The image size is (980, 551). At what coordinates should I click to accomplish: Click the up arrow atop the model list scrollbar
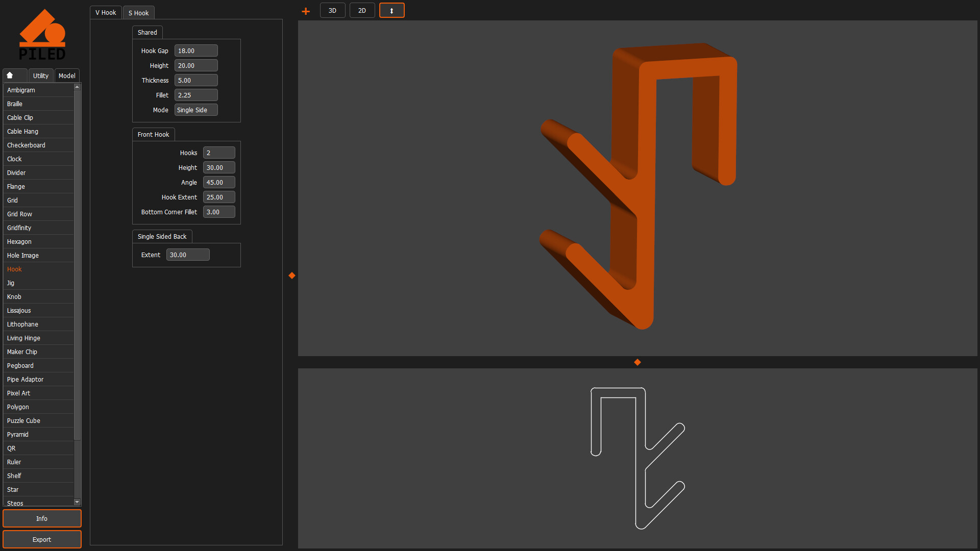[x=77, y=86]
